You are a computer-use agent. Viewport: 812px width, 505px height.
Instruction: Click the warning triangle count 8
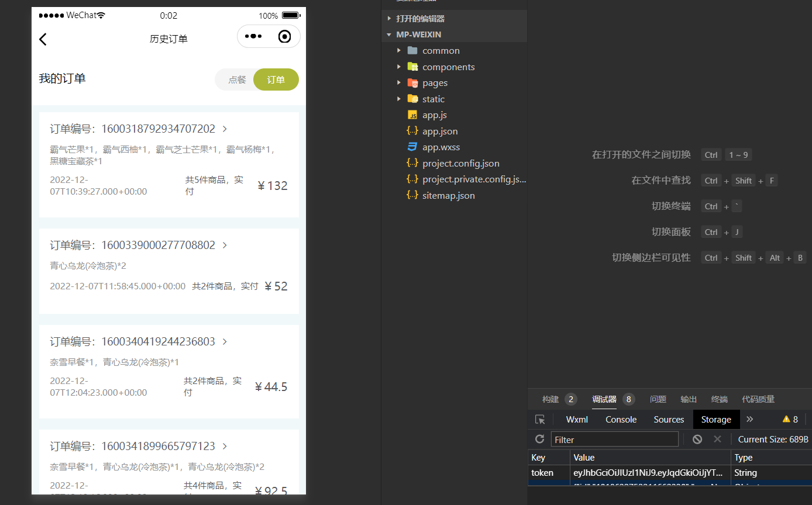click(790, 420)
